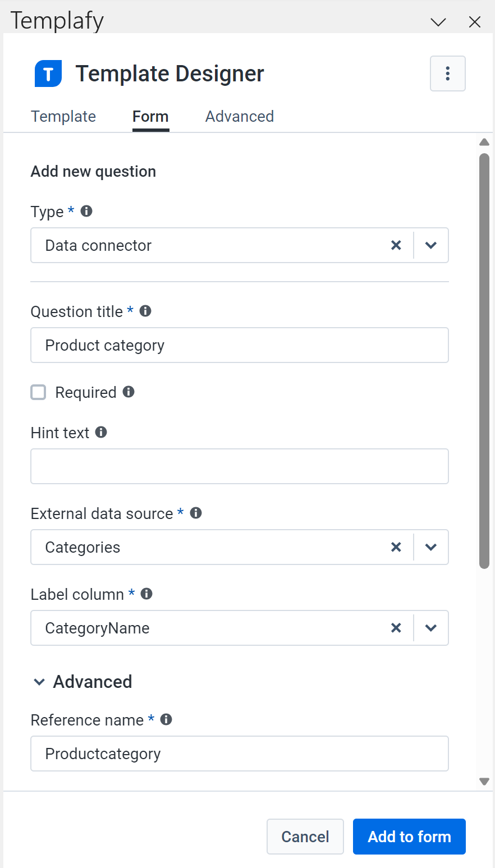This screenshot has width=495, height=868.
Task: Click Add to form button
Action: pos(409,837)
